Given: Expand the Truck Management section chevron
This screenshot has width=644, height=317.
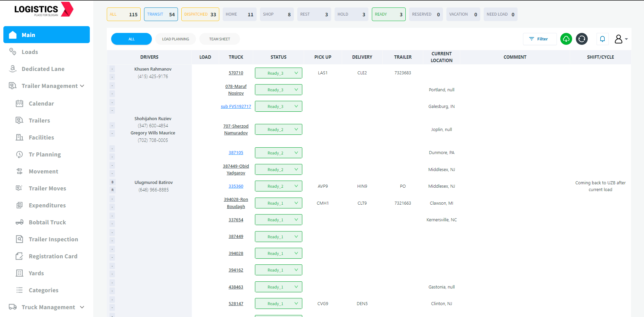Looking at the screenshot, I should pos(82,307).
